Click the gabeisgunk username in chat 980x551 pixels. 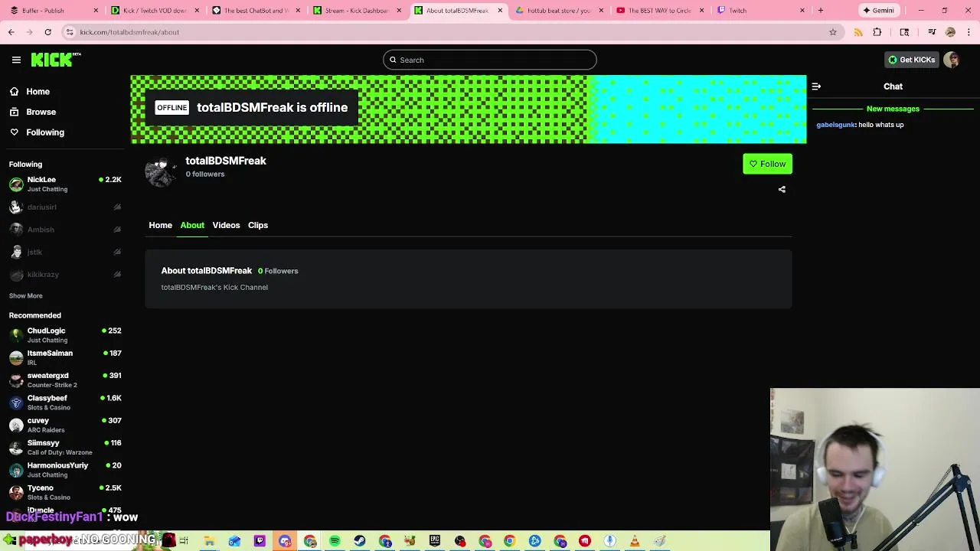pos(835,125)
